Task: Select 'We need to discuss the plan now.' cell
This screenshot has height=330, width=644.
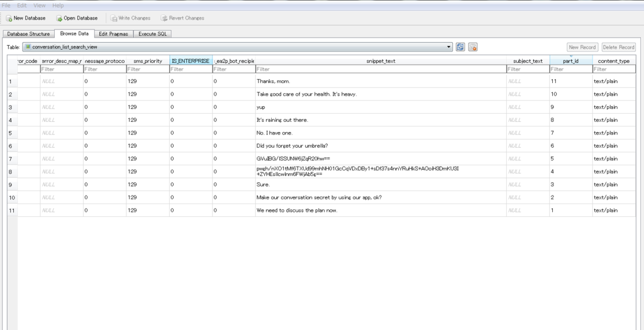Action: point(380,210)
